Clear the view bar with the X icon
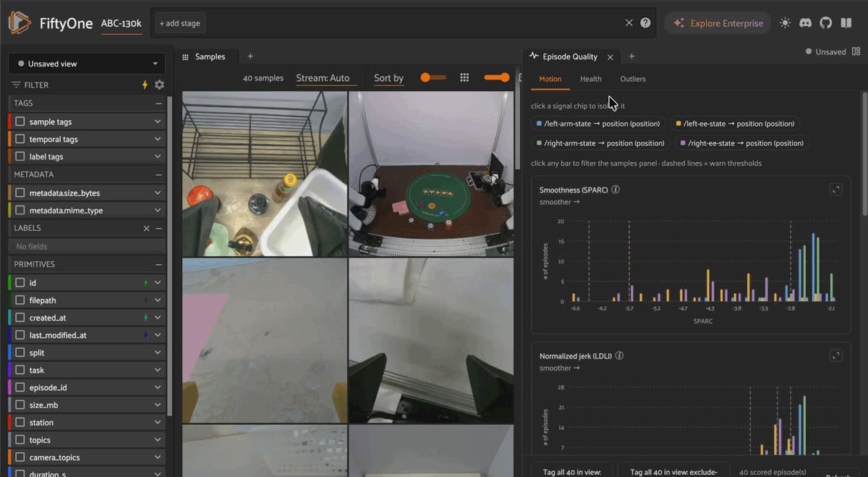868x477 pixels. (x=629, y=23)
